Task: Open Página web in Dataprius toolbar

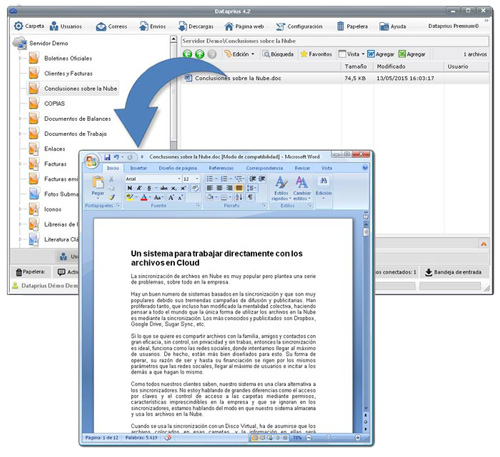Action: [x=244, y=26]
